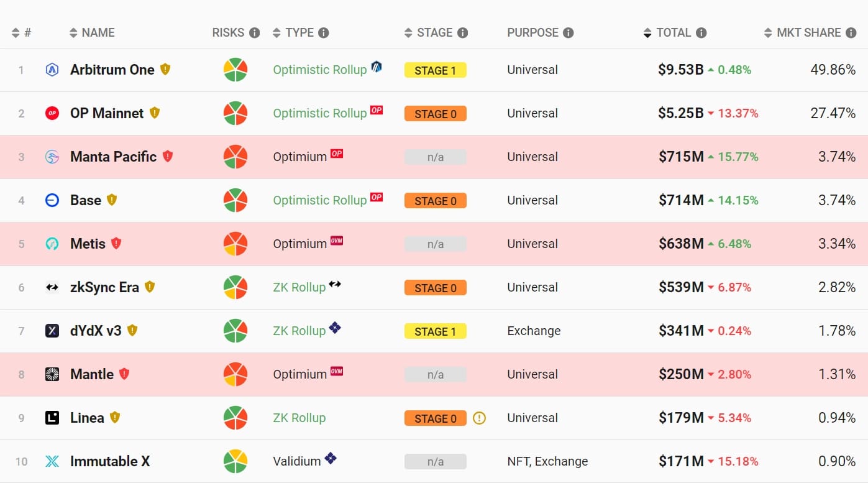868x483 pixels.
Task: Click the Arbitrum One project logo
Action: coord(52,70)
